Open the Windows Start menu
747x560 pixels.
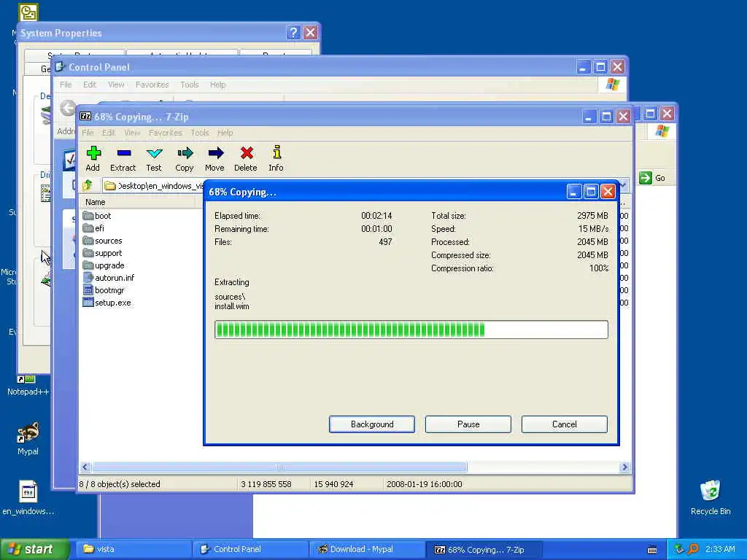tap(34, 549)
